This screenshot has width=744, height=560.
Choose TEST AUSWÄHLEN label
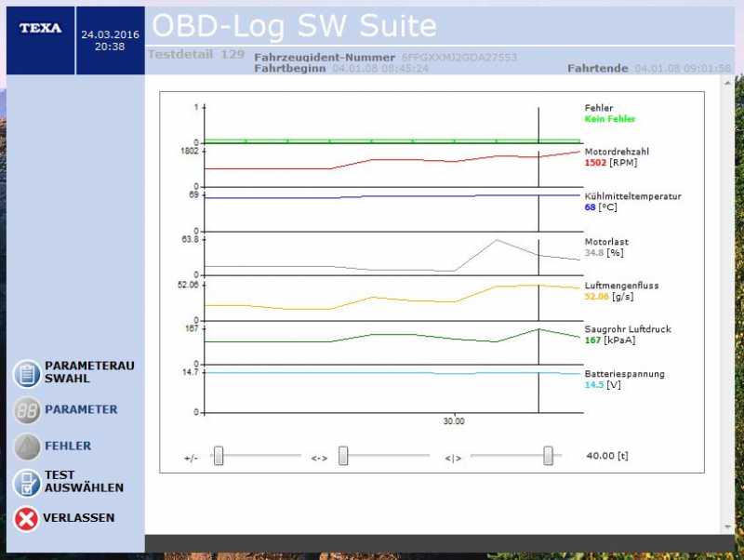tap(84, 481)
